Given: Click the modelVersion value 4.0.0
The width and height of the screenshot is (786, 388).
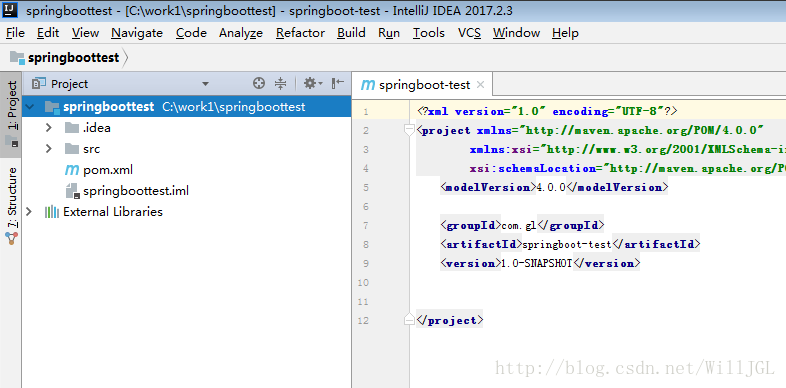Looking at the screenshot, I should [551, 187].
